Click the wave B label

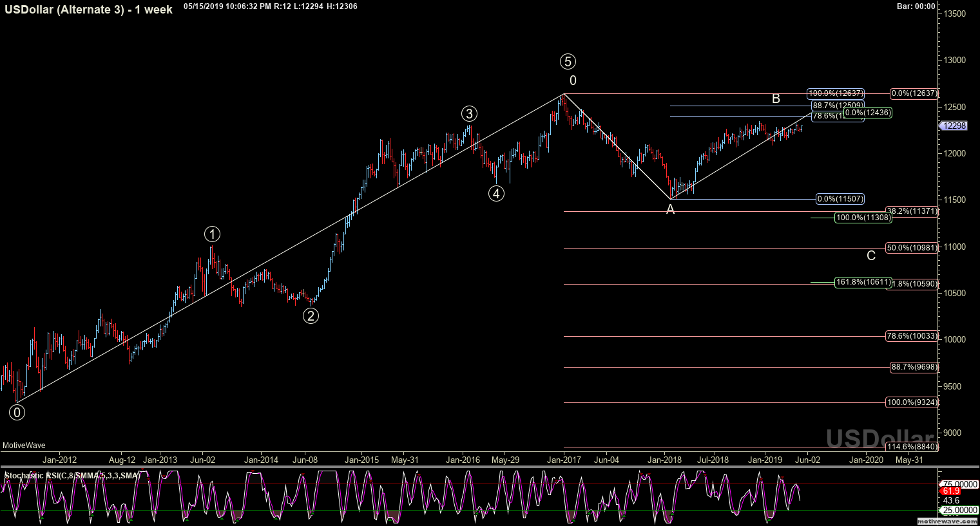pyautogui.click(x=776, y=99)
